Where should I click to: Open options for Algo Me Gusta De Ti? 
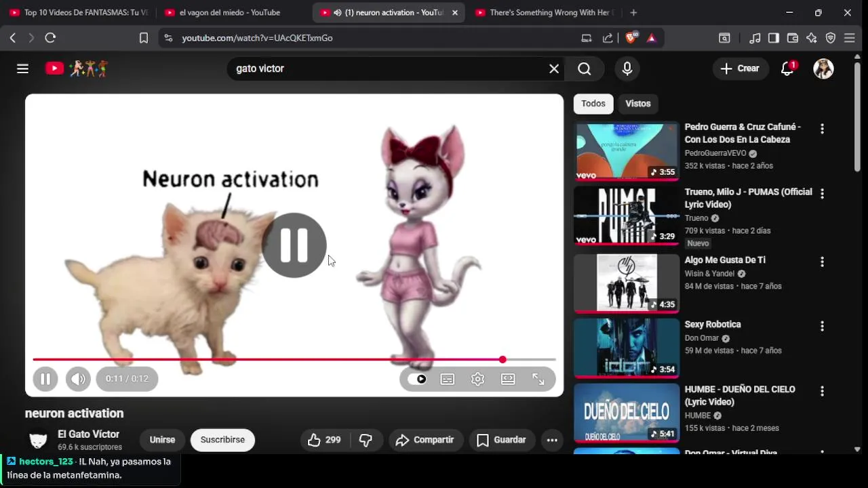[x=822, y=262]
